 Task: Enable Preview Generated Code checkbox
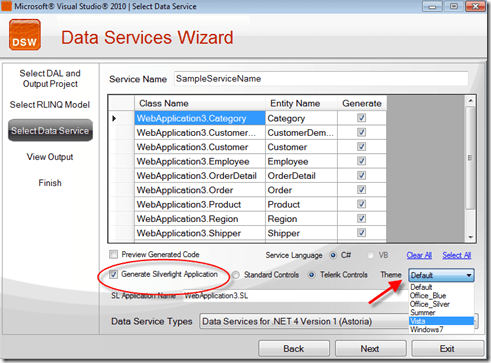(x=114, y=255)
